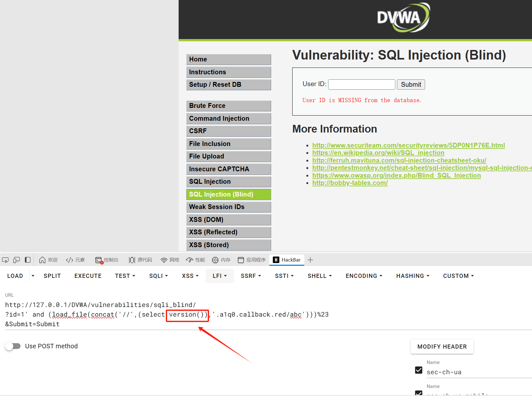The height and width of the screenshot is (396, 532).
Task: Expand the arrow next to LOAD
Action: click(x=33, y=276)
